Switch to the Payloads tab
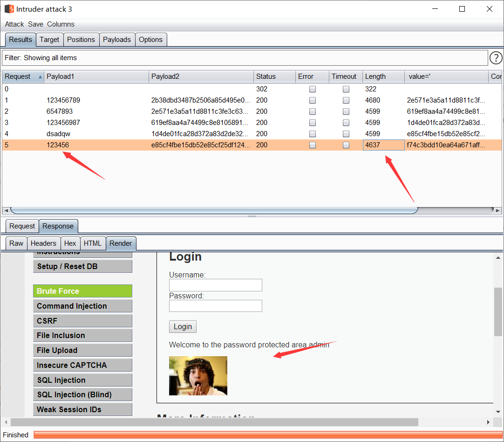Viewport: 504px width, 442px height. coord(117,40)
